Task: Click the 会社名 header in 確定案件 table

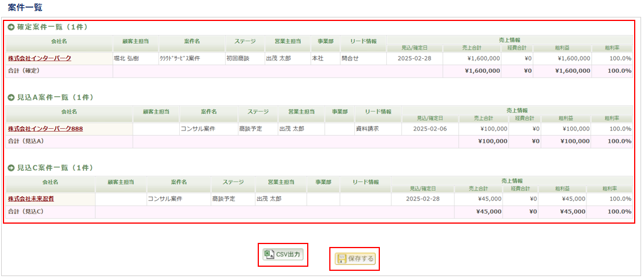Action: coord(59,41)
